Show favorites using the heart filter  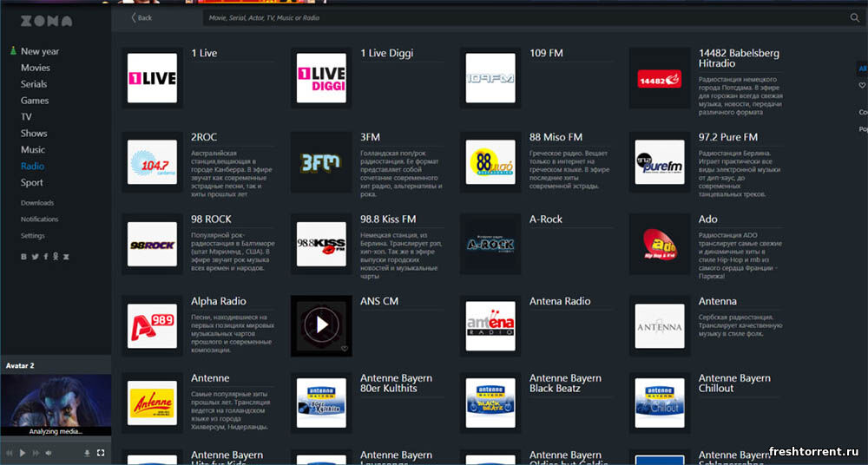pos(862,86)
